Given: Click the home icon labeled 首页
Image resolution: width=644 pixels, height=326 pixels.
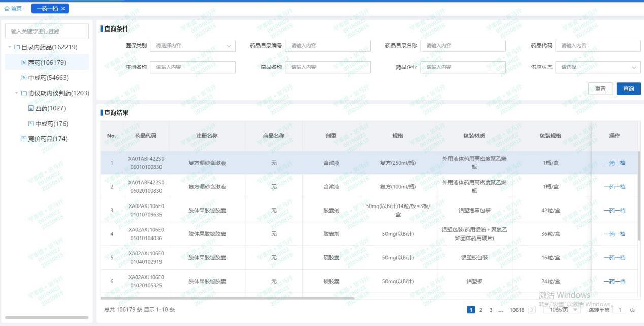Looking at the screenshot, I should pyautogui.click(x=13, y=9).
